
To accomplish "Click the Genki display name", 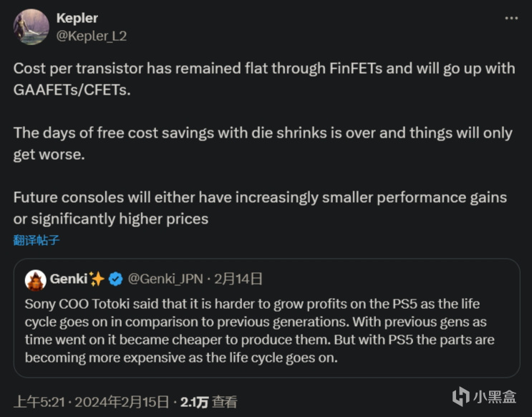I will [x=69, y=279].
